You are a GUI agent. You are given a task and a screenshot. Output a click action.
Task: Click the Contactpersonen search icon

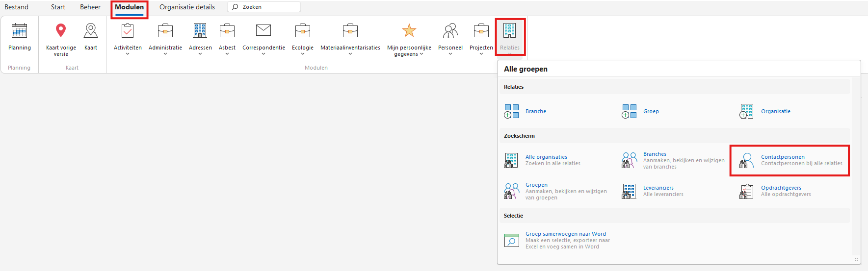click(x=746, y=160)
